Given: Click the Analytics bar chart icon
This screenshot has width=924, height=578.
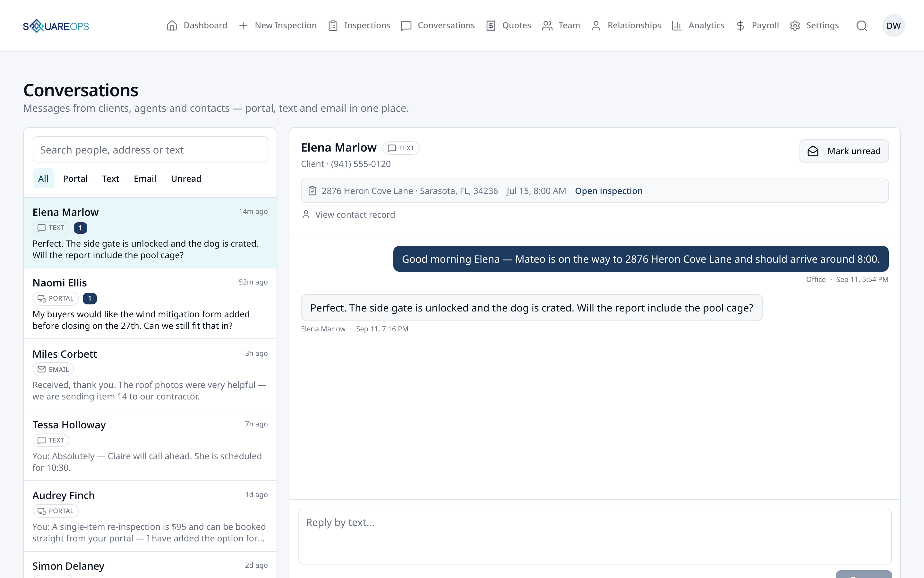Looking at the screenshot, I should click(x=677, y=26).
